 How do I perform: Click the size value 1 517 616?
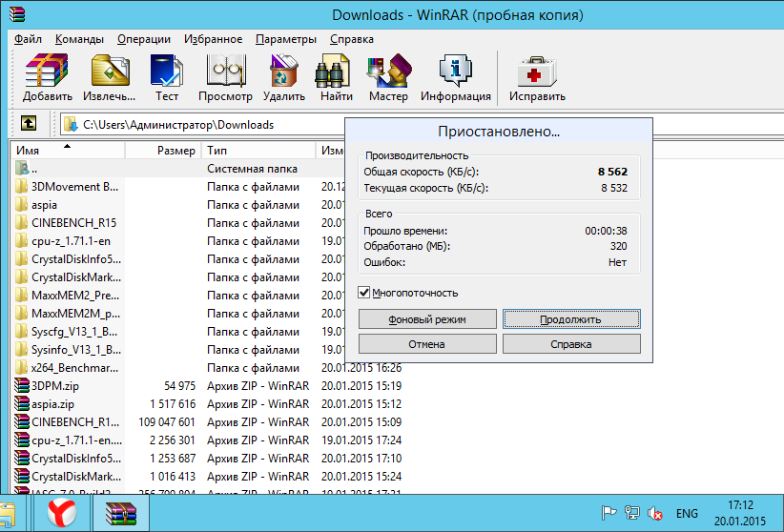coord(173,403)
